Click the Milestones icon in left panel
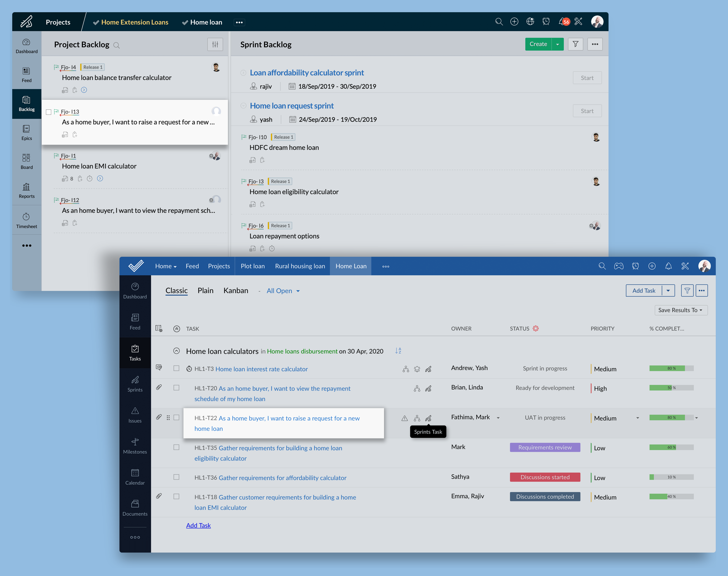This screenshot has width=728, height=576. point(135,442)
